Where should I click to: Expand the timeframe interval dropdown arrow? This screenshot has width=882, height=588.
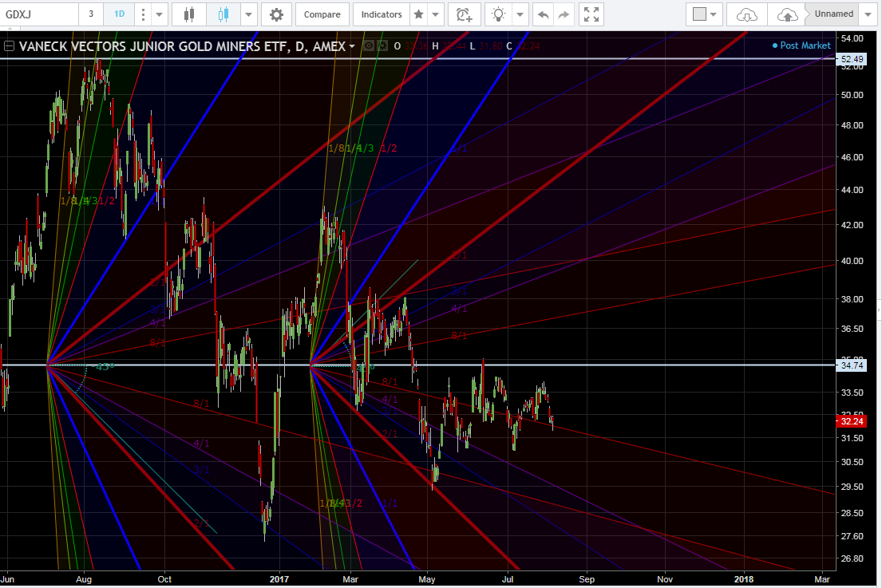coord(160,14)
